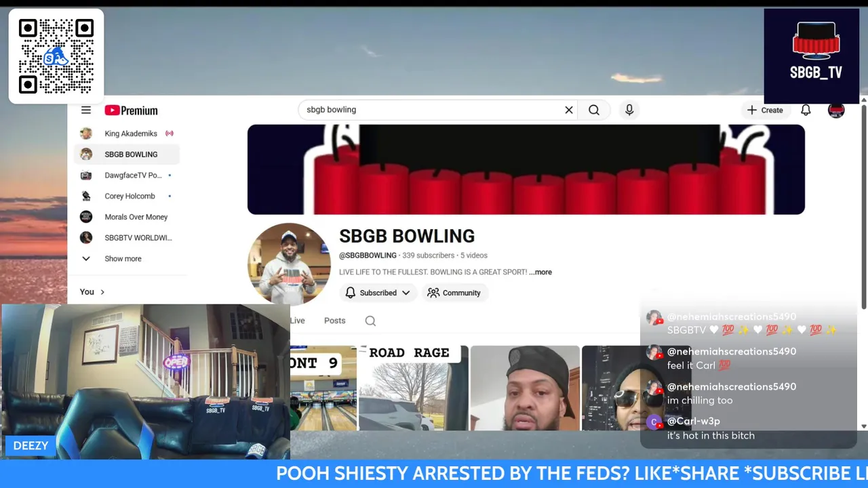868x488 pixels.
Task: Click the @SBGBBOWLING handle text
Action: (x=368, y=256)
